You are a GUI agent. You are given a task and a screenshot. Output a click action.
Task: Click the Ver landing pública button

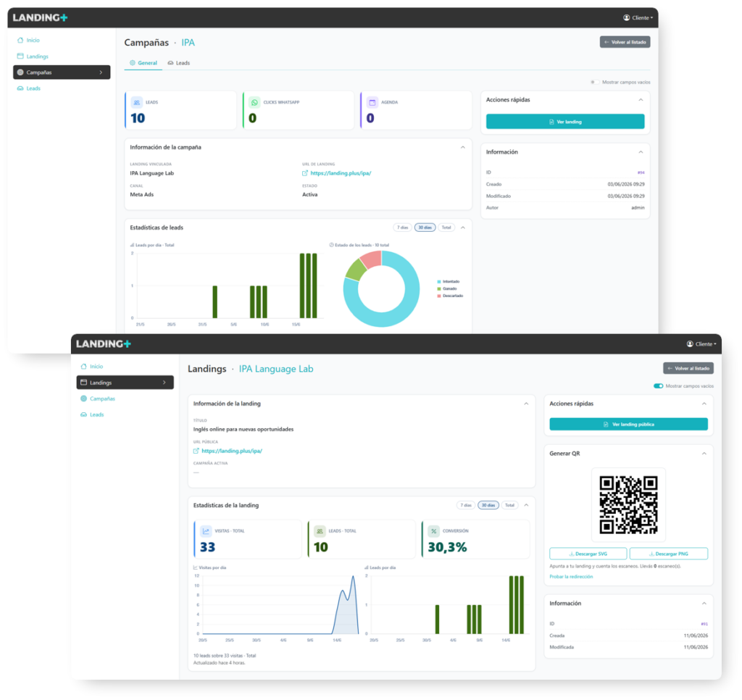(x=628, y=425)
